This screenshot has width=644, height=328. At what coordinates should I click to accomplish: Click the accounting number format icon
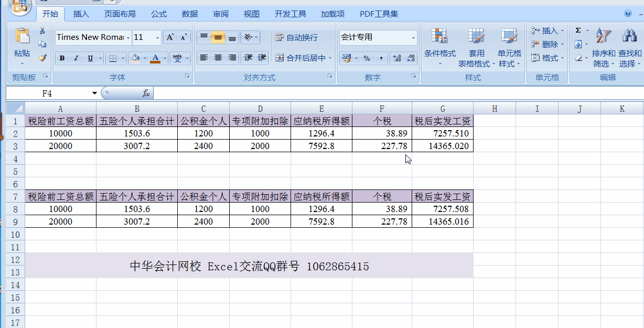(346, 58)
